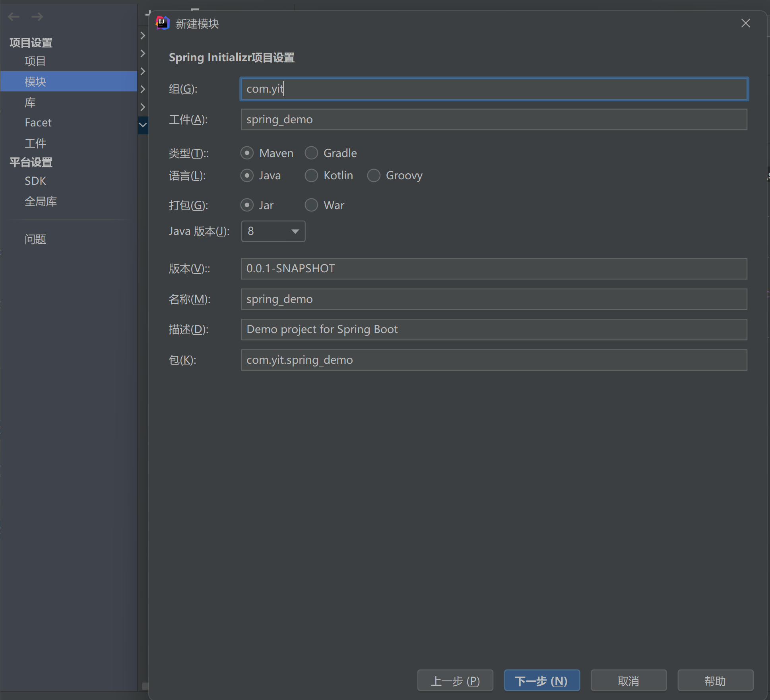Viewport: 770px width, 700px height.
Task: Expand the third collapsed tree node chevron
Action: click(143, 71)
